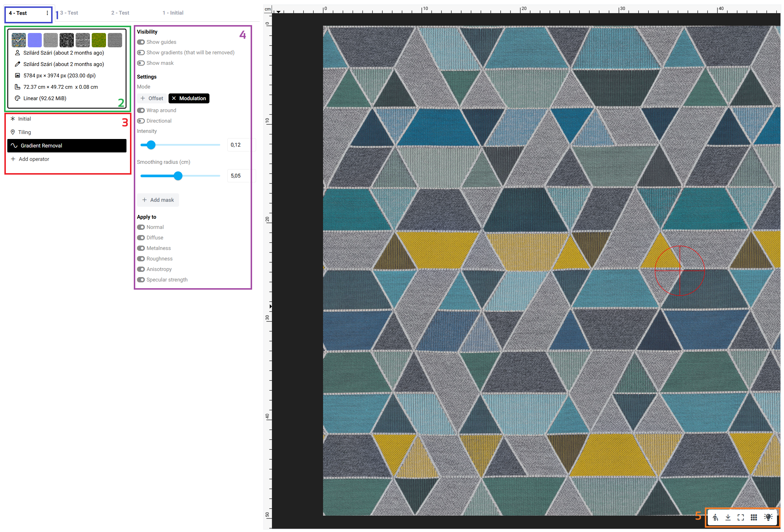
Task: Click the Add mask button
Action: tap(158, 200)
